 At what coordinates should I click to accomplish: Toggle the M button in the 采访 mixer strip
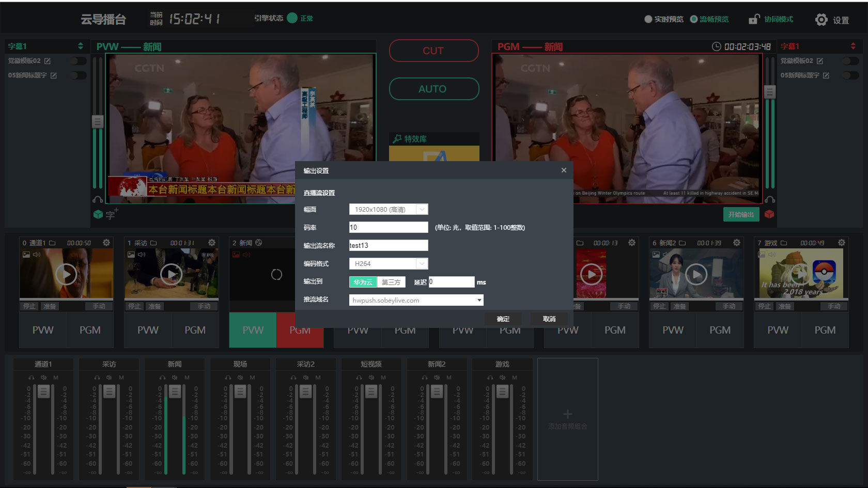[121, 377]
